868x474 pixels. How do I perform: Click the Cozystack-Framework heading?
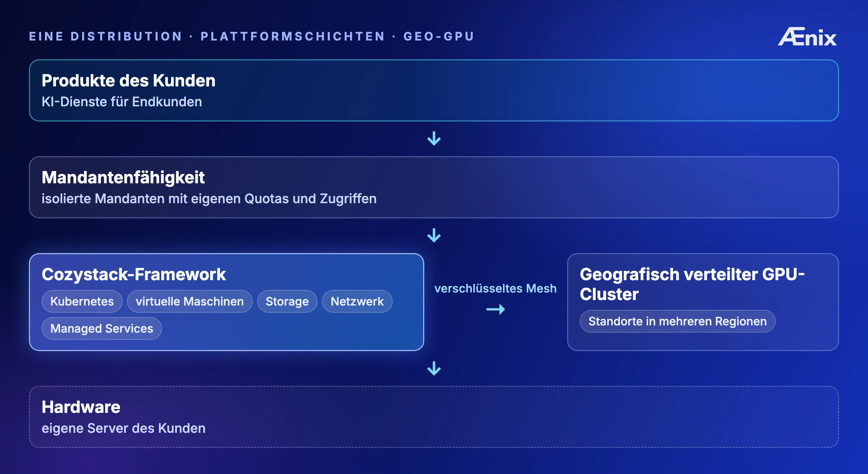134,274
